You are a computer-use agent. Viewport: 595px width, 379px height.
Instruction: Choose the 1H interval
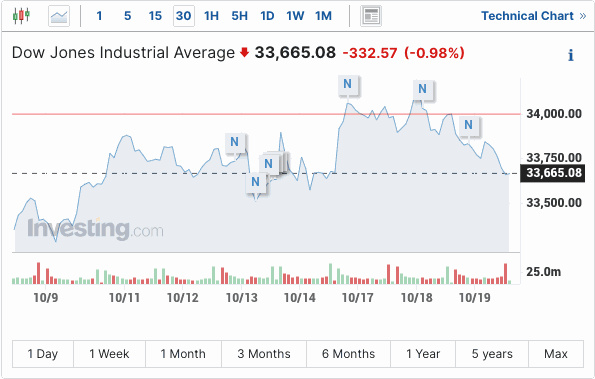tap(211, 16)
